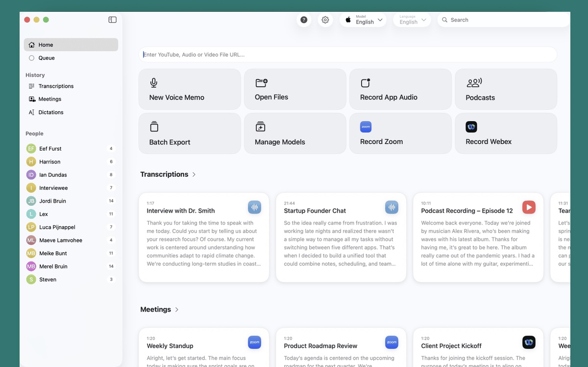Click the Manage Models icon
The width and height of the screenshot is (588, 367).
pyautogui.click(x=261, y=127)
